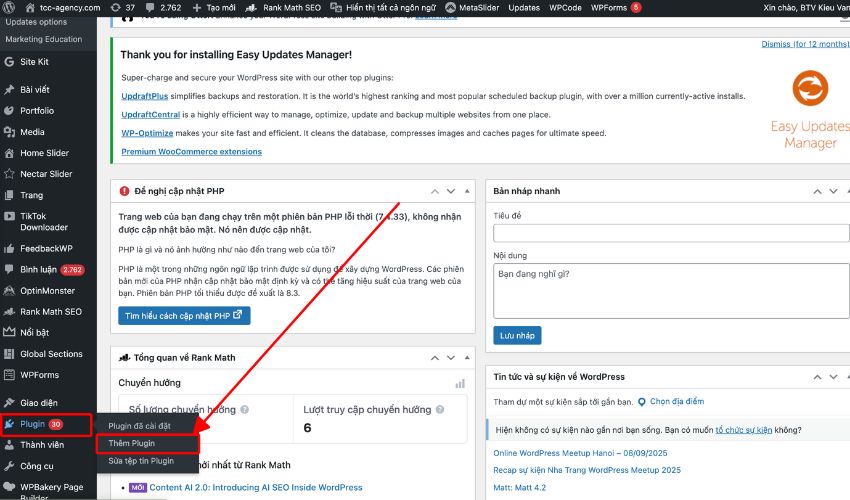Move Đề nghị cập nhật PHP panel up
This screenshot has width=850, height=500.
[435, 191]
